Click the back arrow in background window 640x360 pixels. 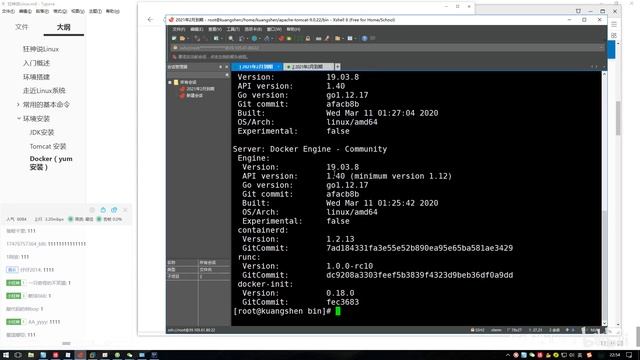coord(150,19)
